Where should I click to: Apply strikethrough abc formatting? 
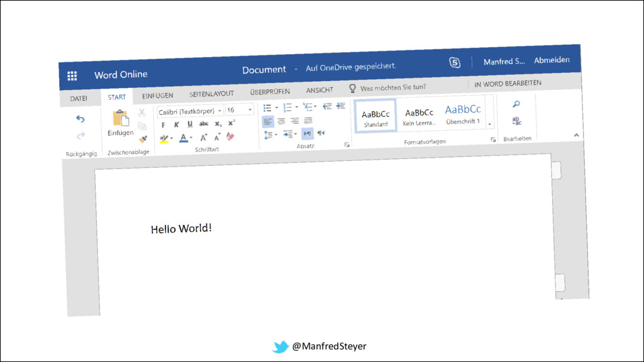(x=204, y=124)
